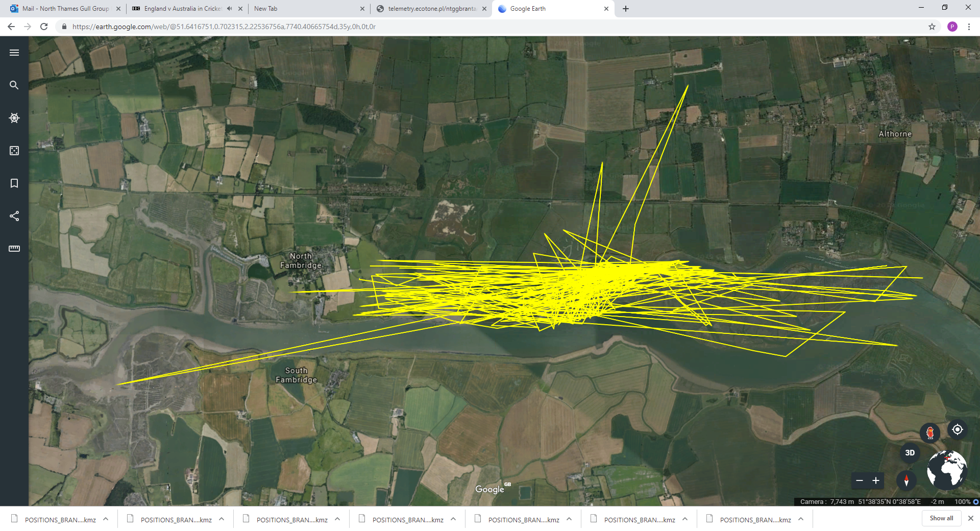
Task: Close the New Tab tab
Action: (x=362, y=9)
